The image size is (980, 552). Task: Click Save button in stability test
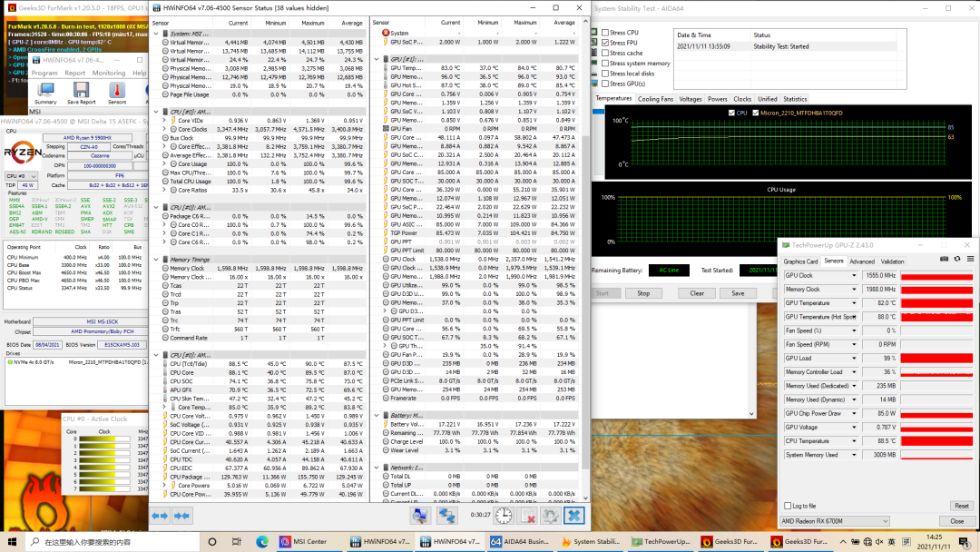point(738,293)
